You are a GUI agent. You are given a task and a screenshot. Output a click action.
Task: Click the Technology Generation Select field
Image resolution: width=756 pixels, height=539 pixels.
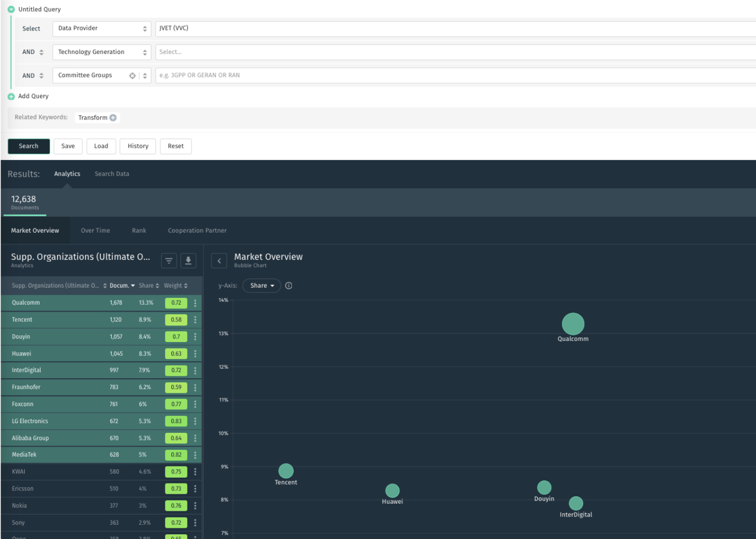pos(455,52)
